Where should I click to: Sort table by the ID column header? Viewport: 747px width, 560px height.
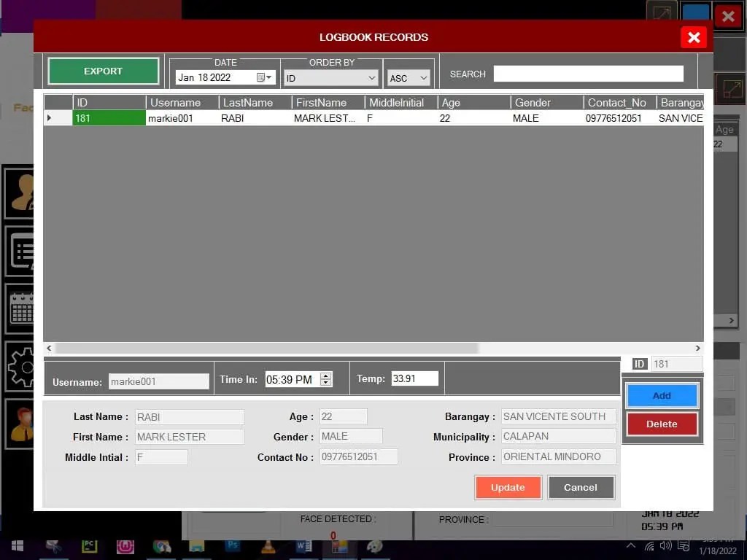click(109, 102)
